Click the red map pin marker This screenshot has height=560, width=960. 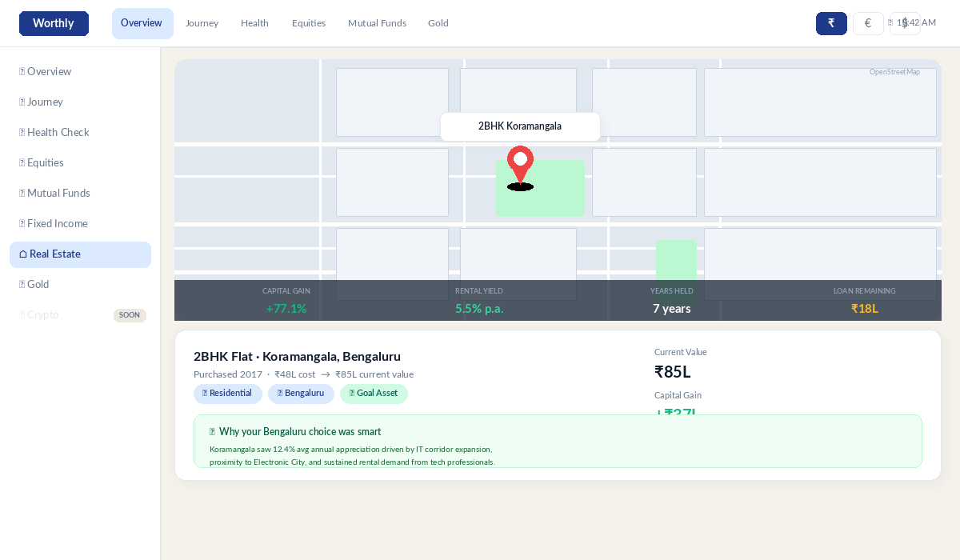tap(520, 164)
